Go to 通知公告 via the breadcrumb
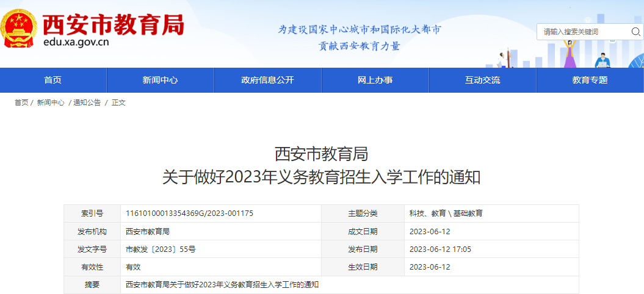This screenshot has width=644, height=294. click(87, 102)
